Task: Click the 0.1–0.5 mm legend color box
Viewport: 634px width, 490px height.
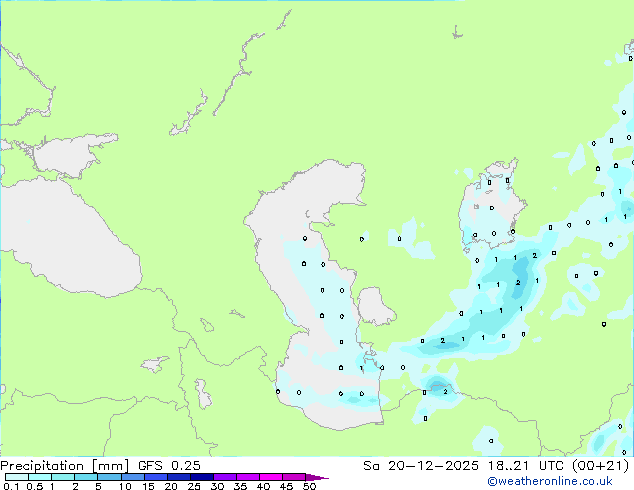Action: 17,477
